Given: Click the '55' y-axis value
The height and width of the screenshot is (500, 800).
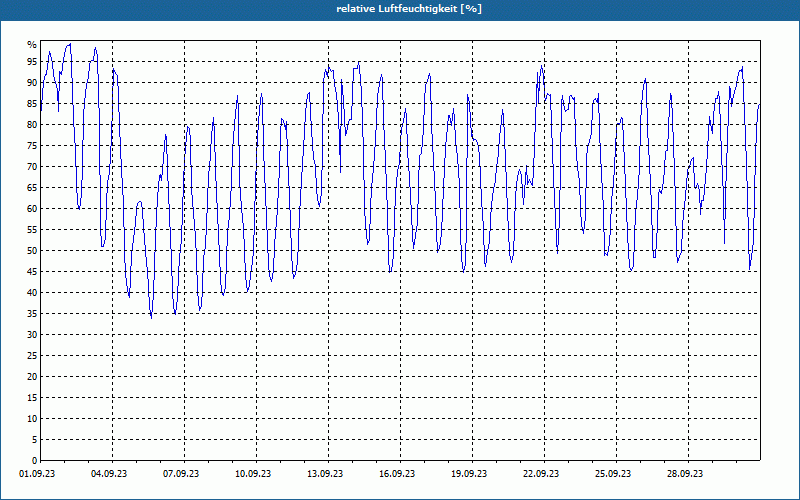Looking at the screenshot, I should (32, 230).
